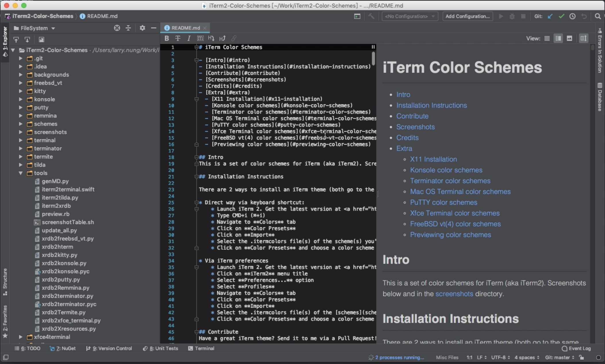Screen dimensions: 605x364
Task: Expand the xfce4terminal folder
Action: [21, 337]
